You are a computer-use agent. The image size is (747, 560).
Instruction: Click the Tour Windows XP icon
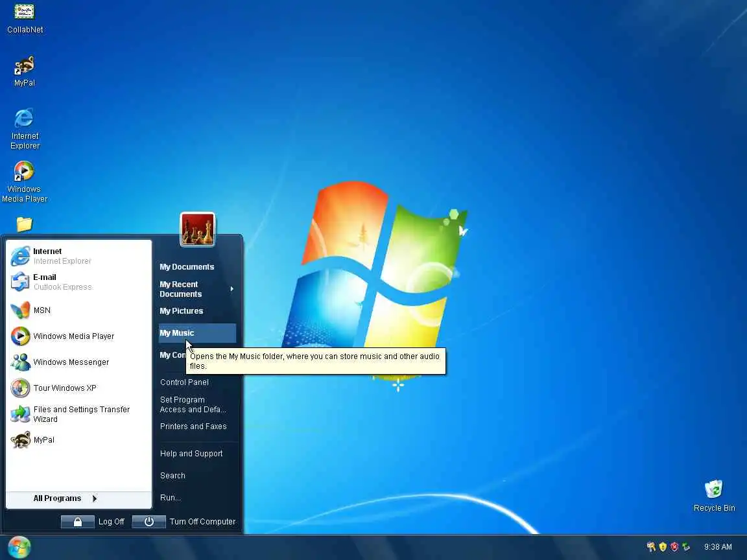pyautogui.click(x=20, y=388)
